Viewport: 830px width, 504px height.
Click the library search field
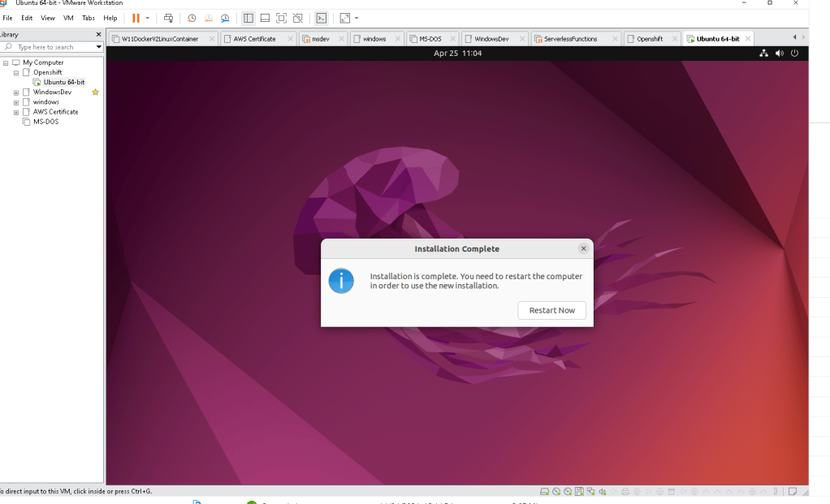48,47
